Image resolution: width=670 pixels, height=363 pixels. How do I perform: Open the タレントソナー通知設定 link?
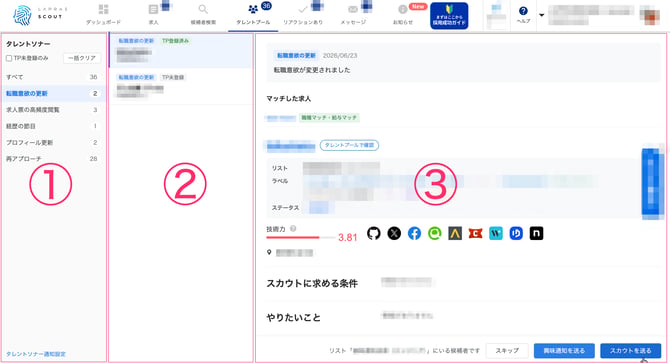pos(36,354)
